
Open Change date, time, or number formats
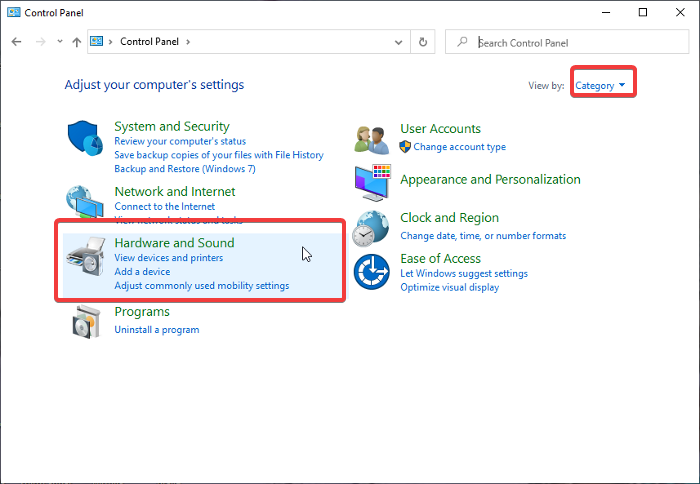click(x=483, y=236)
